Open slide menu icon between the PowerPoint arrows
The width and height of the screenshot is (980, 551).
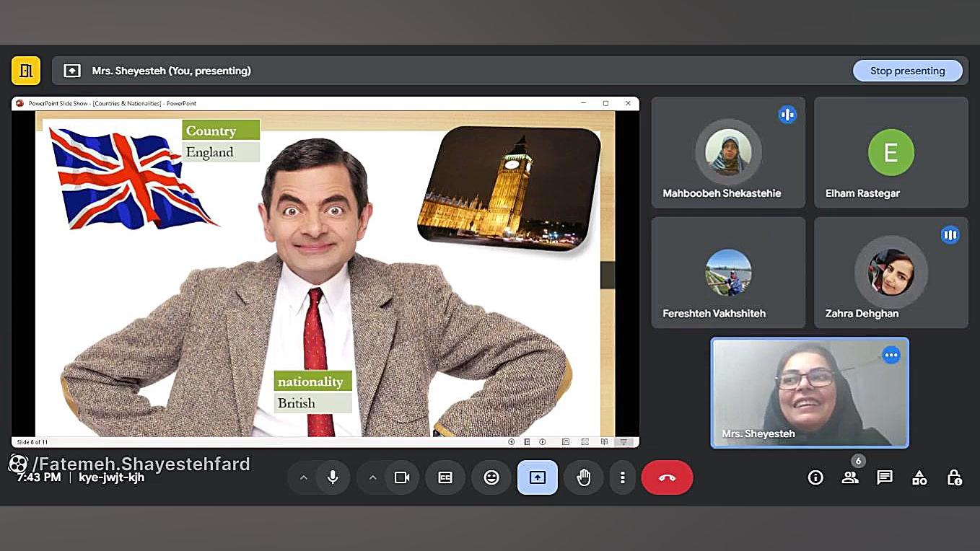pyautogui.click(x=528, y=442)
